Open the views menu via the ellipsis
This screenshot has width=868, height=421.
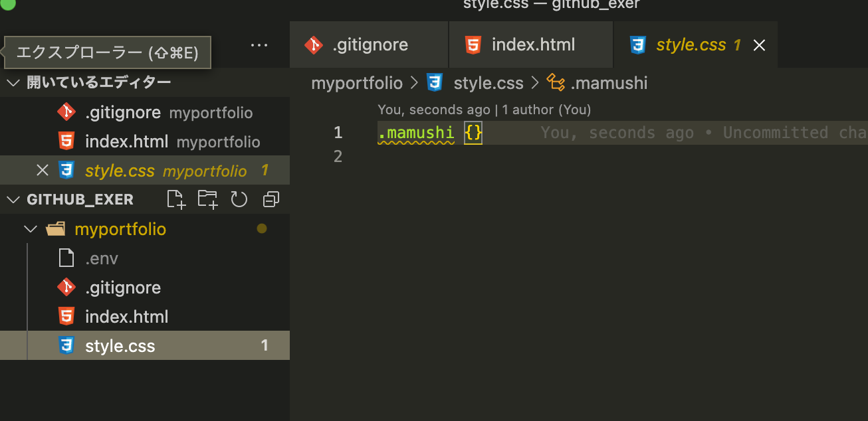[259, 44]
